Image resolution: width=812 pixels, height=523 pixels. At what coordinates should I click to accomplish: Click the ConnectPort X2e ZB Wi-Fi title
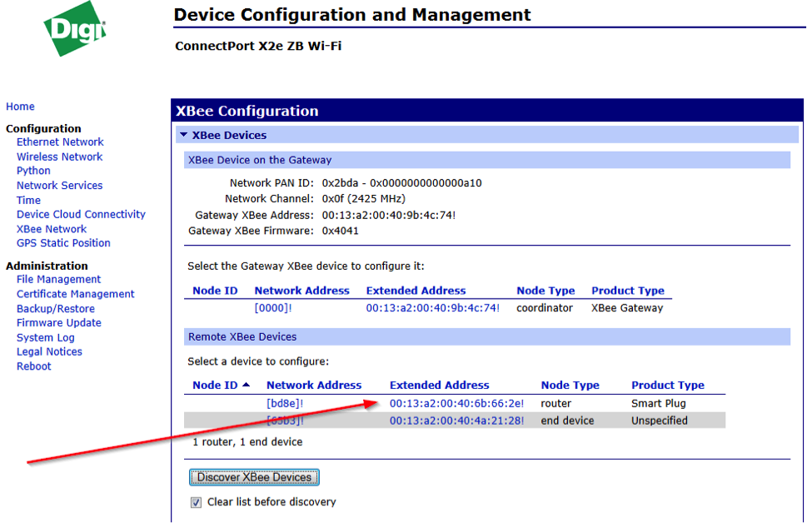(258, 46)
